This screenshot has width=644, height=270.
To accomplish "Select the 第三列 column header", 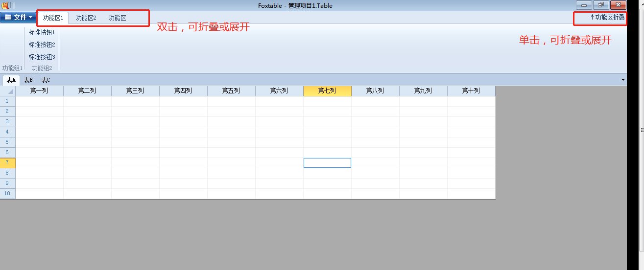I will pyautogui.click(x=136, y=91).
